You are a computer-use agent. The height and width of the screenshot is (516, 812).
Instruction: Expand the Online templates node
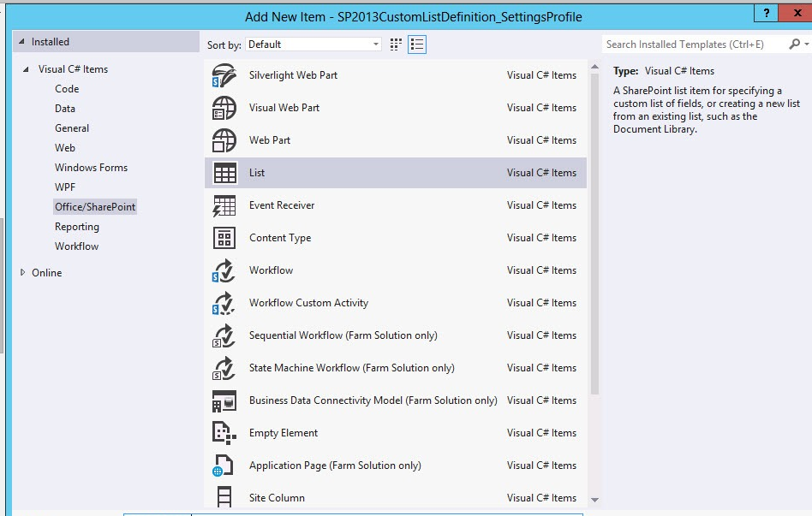click(23, 273)
